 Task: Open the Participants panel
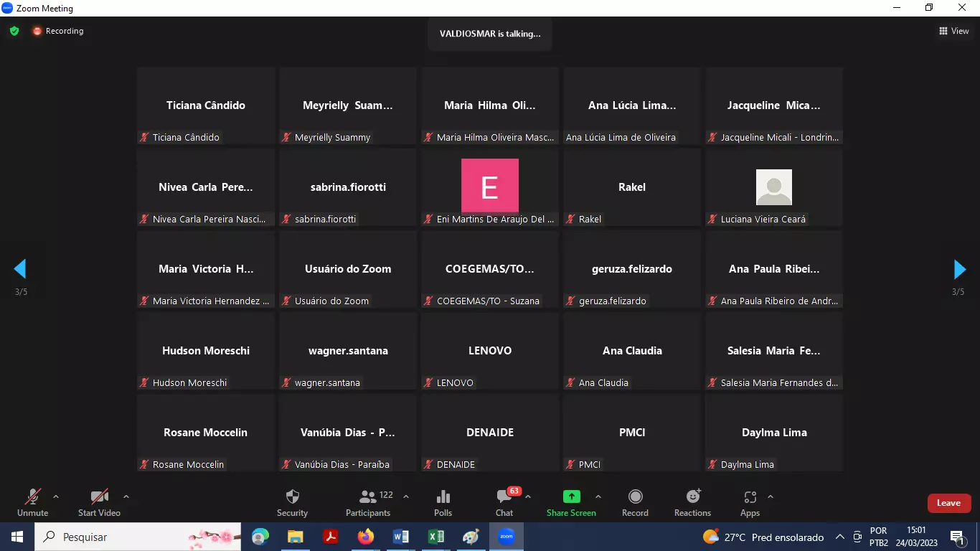tap(368, 502)
